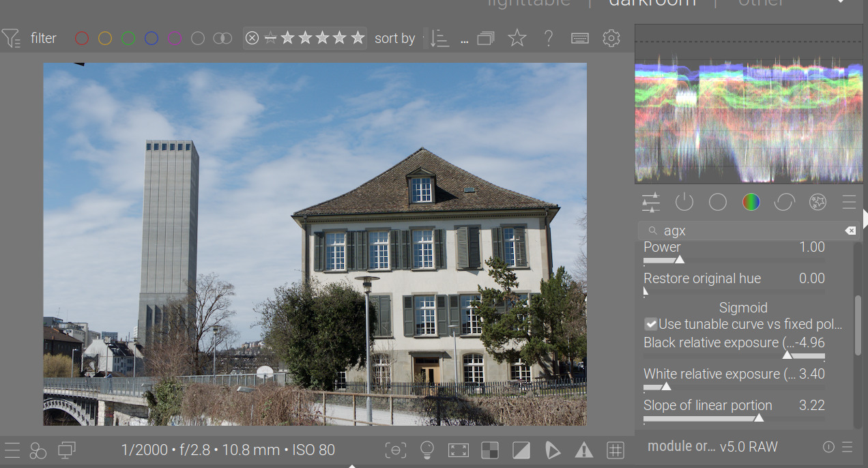
Task: Filter by blue color label
Action: pos(151,38)
